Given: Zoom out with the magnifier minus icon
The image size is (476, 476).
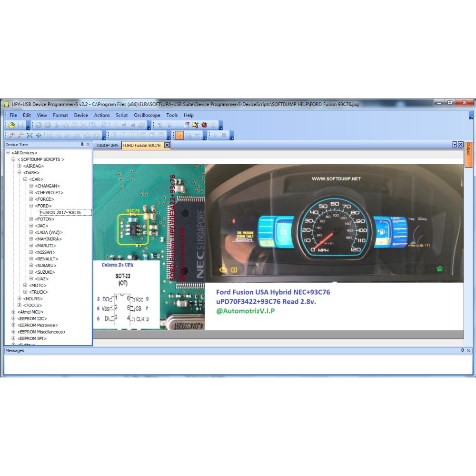Looking at the screenshot, I should click(x=20, y=135).
